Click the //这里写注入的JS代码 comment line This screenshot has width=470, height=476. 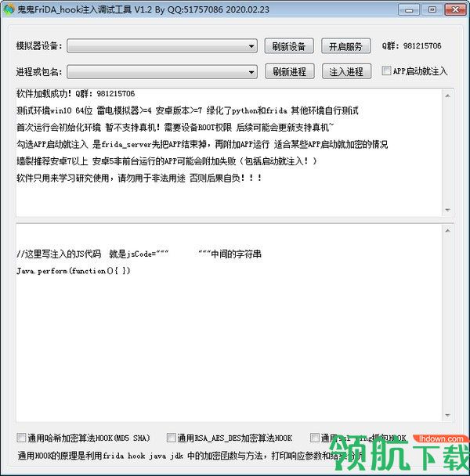click(139, 254)
